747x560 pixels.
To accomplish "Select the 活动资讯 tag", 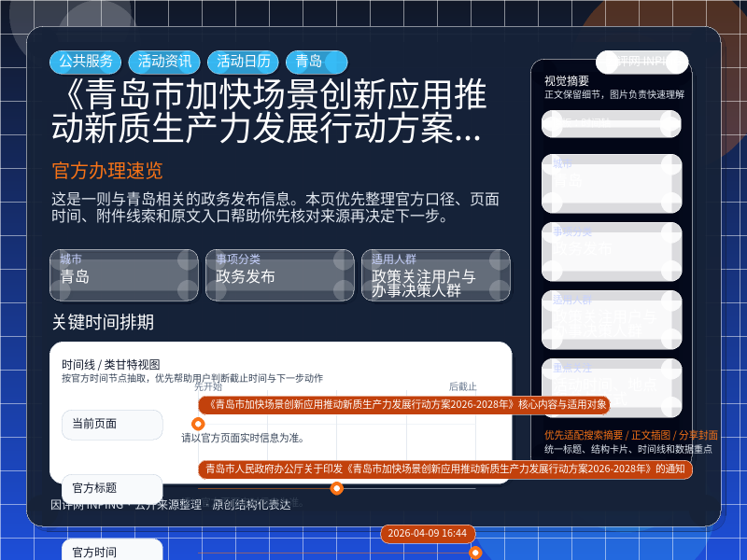I will (x=164, y=62).
